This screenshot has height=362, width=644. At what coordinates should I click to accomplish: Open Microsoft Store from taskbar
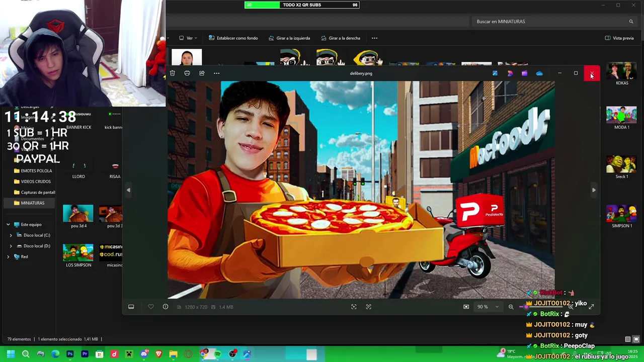click(x=100, y=354)
